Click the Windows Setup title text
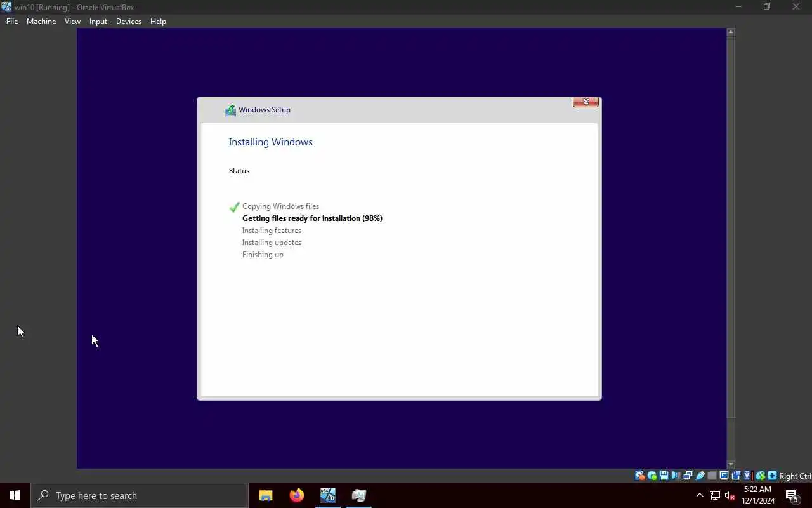This screenshot has height=508, width=812. pos(265,110)
